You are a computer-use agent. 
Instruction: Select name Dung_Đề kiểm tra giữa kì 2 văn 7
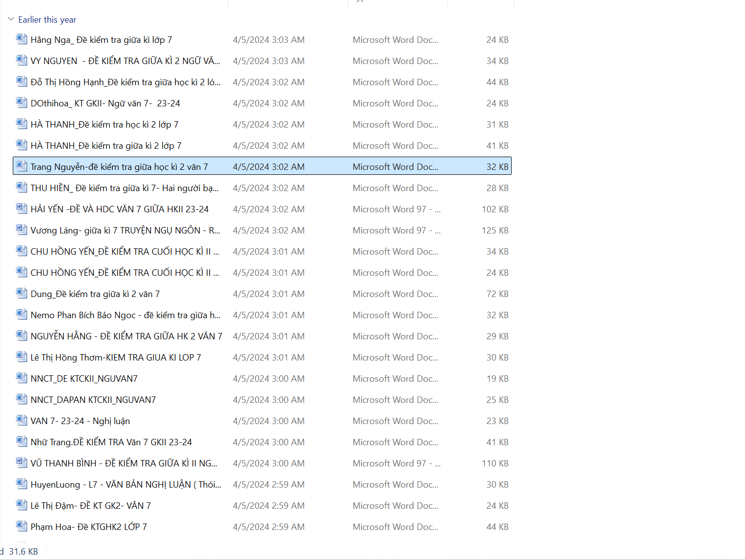95,294
